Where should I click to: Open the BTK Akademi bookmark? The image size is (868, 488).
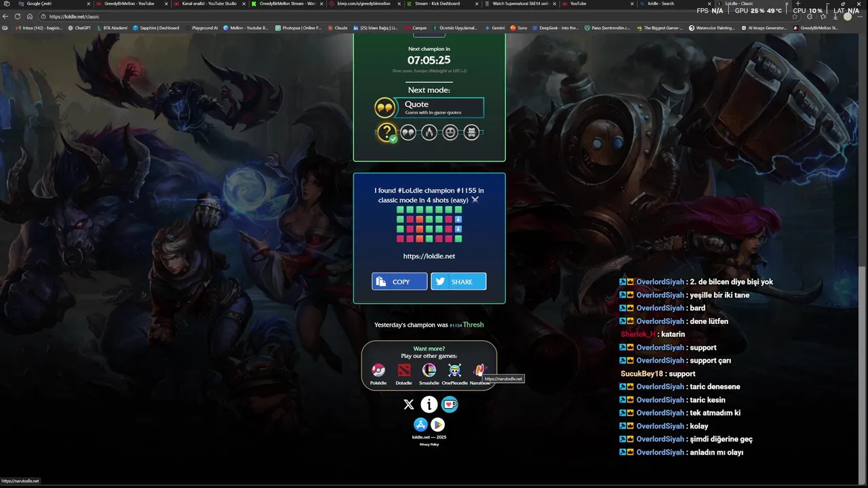pyautogui.click(x=112, y=28)
